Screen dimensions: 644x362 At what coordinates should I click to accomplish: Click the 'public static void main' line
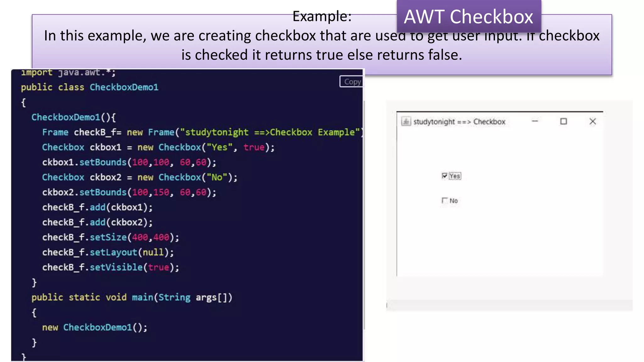(132, 297)
